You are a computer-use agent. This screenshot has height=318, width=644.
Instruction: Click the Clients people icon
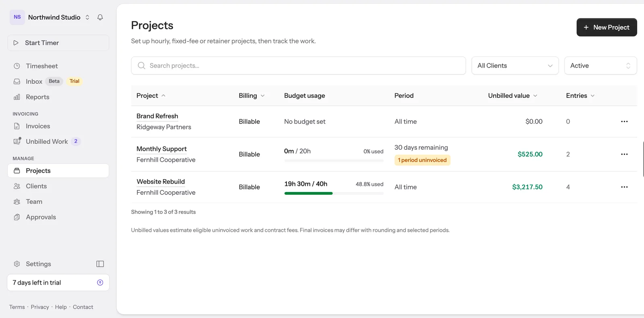pos(17,186)
